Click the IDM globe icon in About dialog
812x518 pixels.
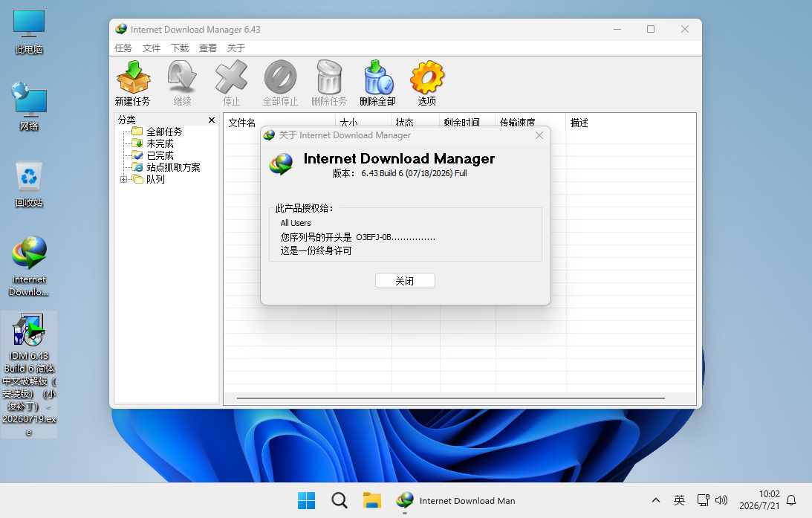tap(282, 164)
